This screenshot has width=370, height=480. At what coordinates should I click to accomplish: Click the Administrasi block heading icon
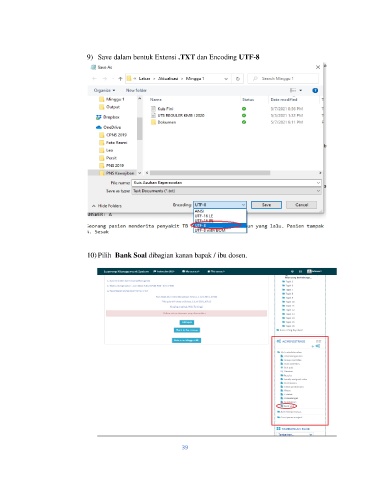[279, 342]
